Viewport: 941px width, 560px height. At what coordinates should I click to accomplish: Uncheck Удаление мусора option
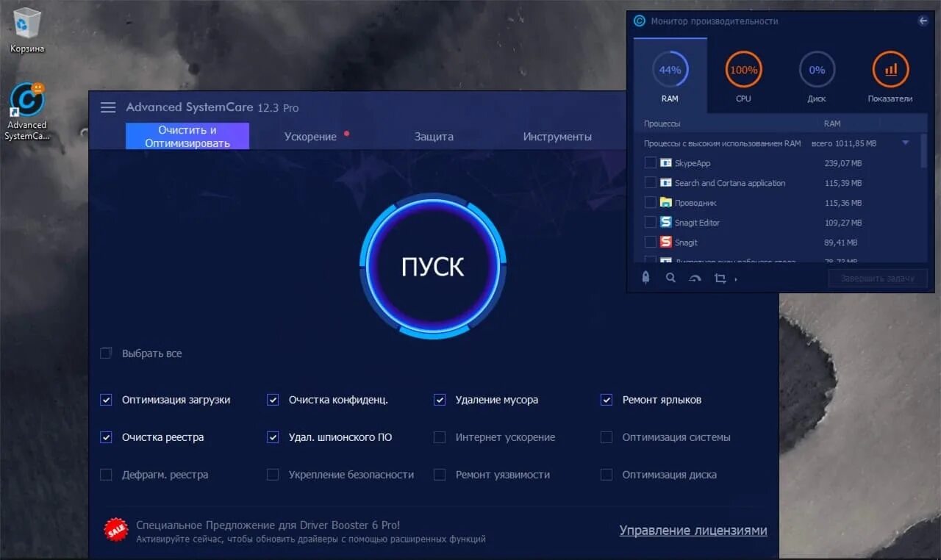(440, 400)
